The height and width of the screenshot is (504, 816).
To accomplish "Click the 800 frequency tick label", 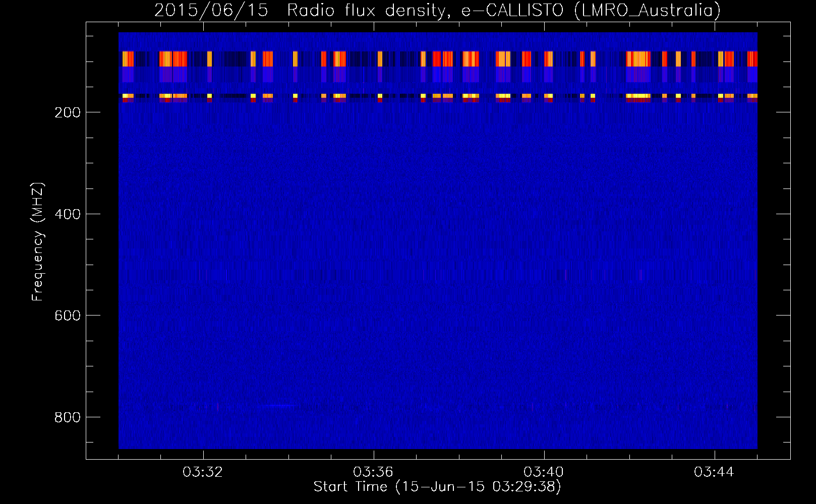I will pyautogui.click(x=68, y=417).
